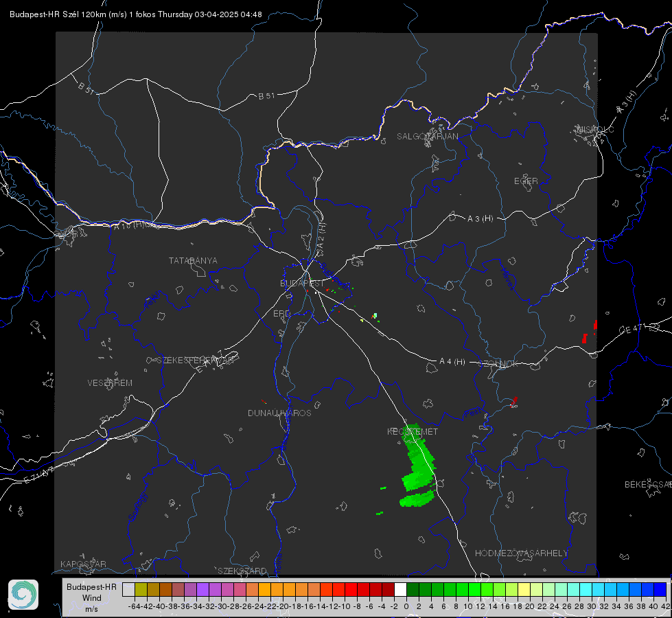
Task: Click the DUNAUJVAROS city label
Action: (279, 413)
